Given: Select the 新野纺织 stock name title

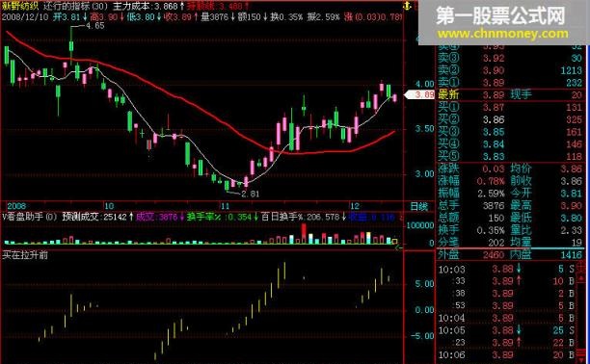Looking at the screenshot, I should click(19, 6).
